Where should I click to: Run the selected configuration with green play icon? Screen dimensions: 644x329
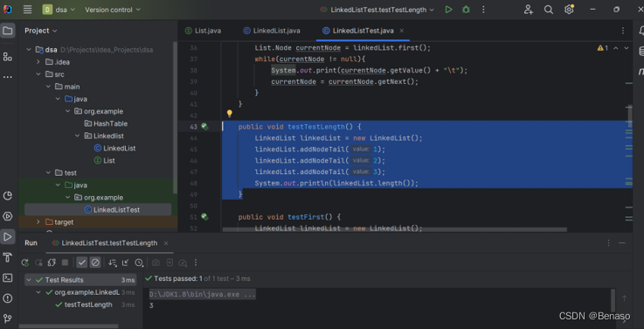click(x=448, y=10)
